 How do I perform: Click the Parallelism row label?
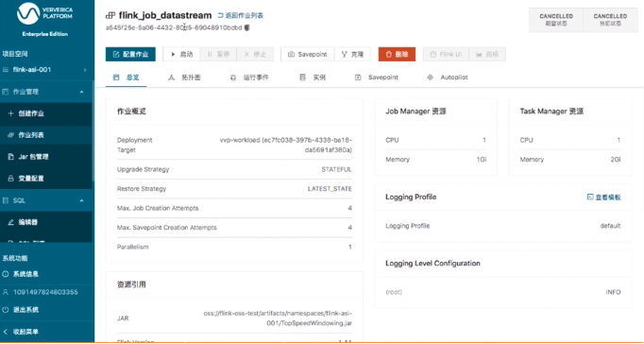coord(132,247)
